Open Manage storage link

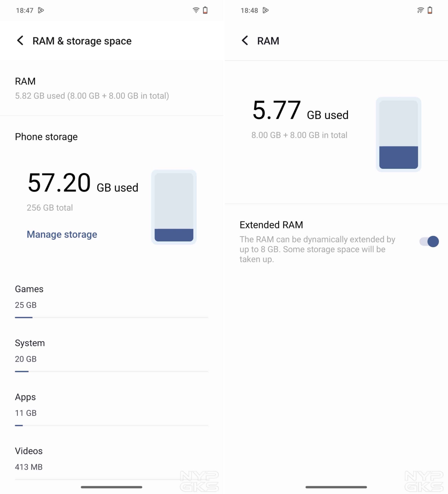[62, 234]
